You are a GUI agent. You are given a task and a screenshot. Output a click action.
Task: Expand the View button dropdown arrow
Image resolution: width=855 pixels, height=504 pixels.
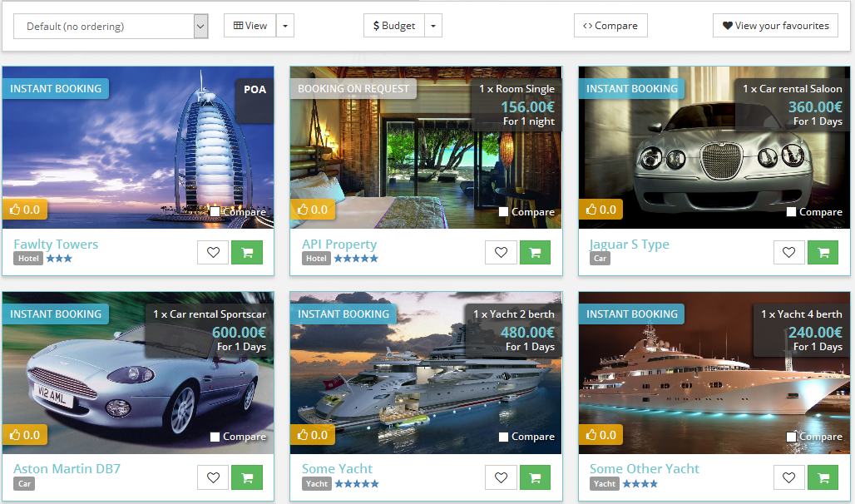(284, 26)
